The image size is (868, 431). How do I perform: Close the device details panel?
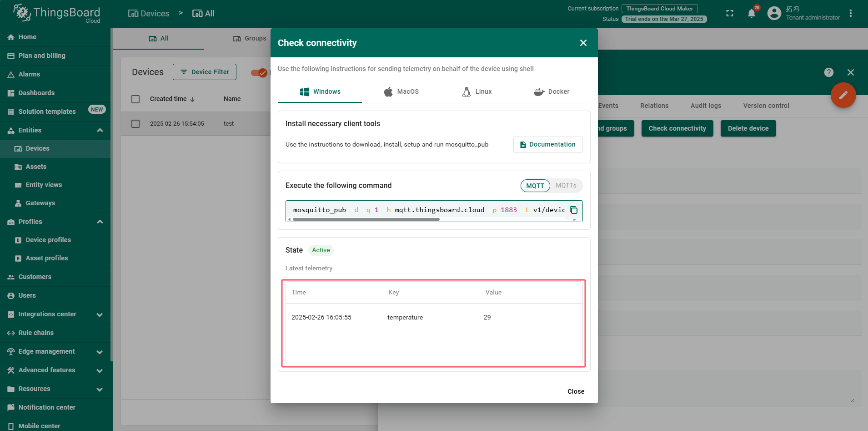click(x=851, y=72)
